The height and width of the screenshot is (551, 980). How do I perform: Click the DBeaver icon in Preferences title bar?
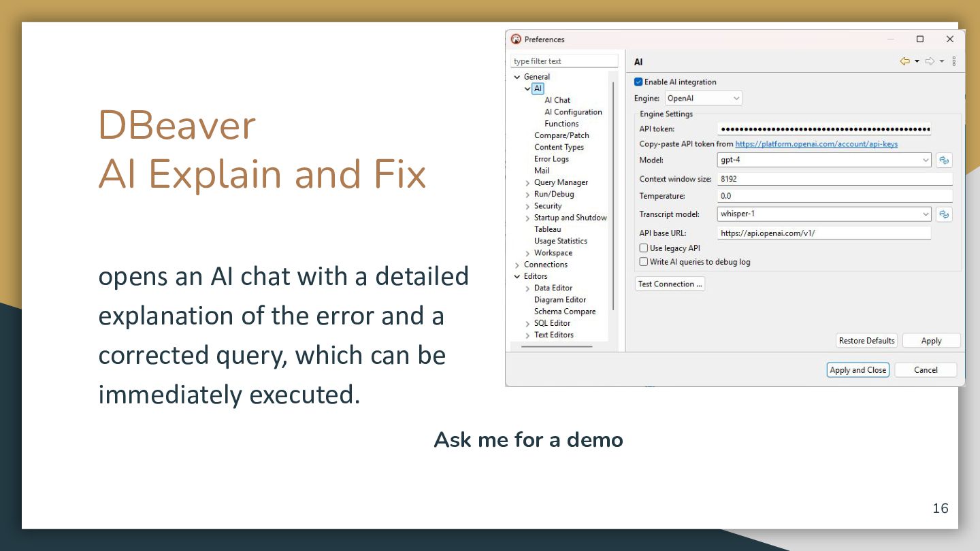(x=516, y=39)
